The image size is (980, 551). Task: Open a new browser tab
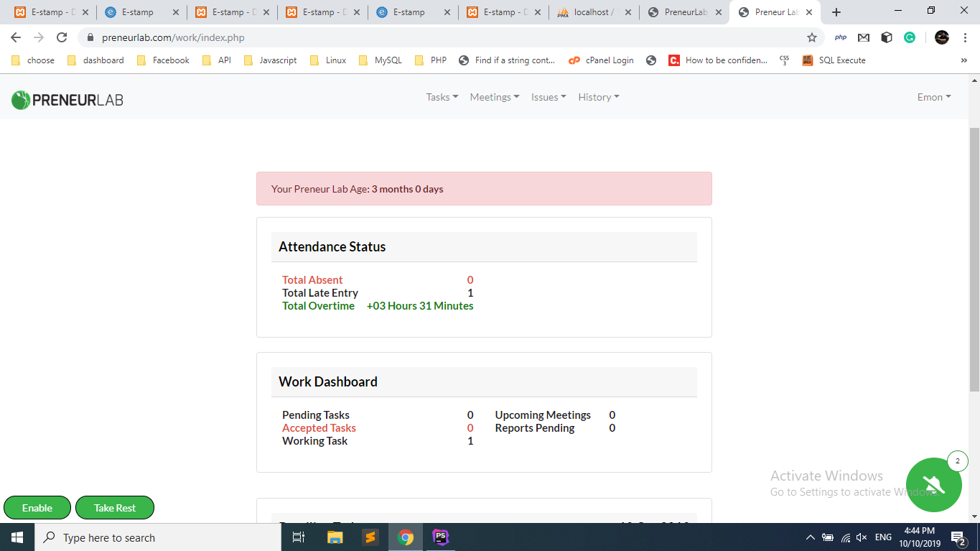click(x=836, y=12)
